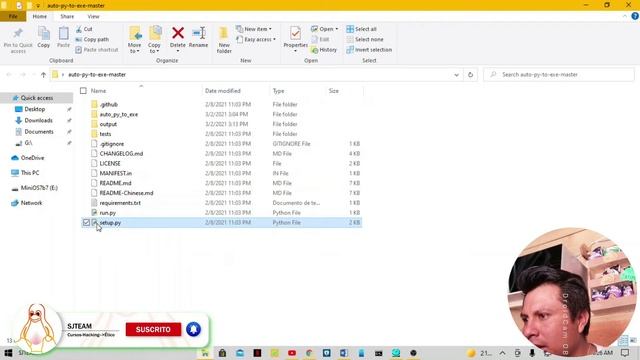Screen dimensions: 640x360
Task: Refresh the address bar location
Action: click(x=470, y=75)
